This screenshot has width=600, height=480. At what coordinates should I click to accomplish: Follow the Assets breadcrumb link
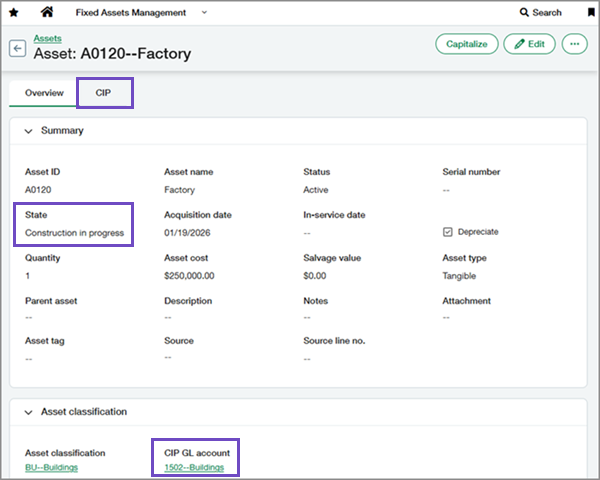tap(47, 37)
